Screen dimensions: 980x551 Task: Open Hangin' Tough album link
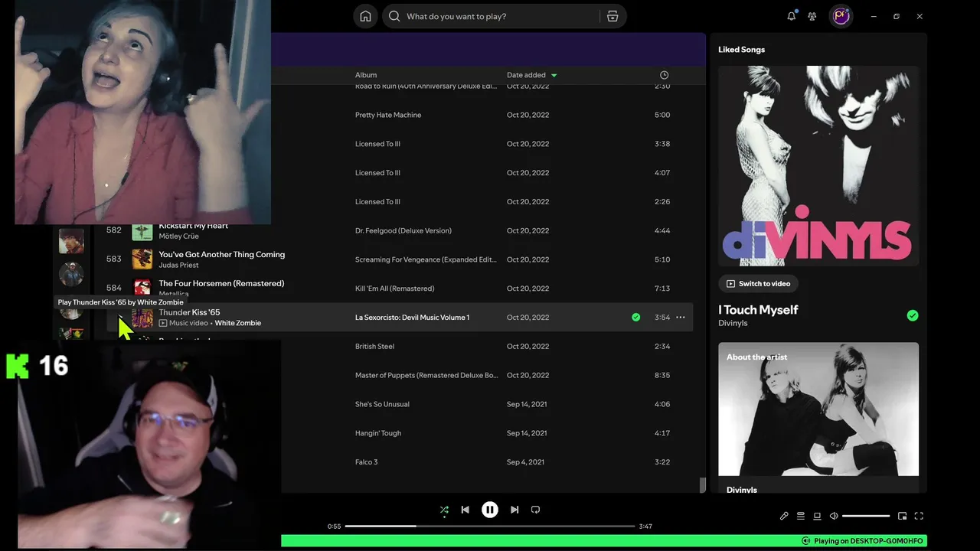coord(378,433)
